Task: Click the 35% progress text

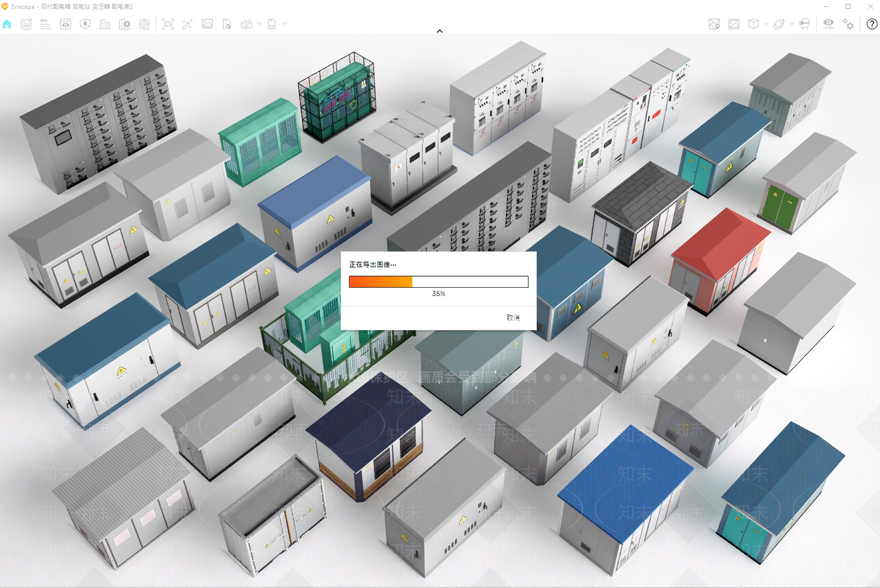Action: point(438,294)
